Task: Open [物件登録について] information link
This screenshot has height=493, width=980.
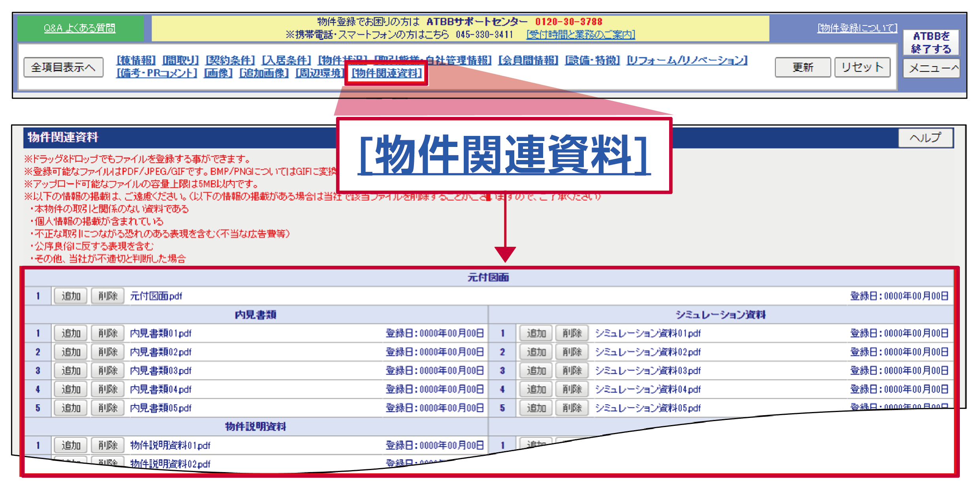Action: pos(856,28)
